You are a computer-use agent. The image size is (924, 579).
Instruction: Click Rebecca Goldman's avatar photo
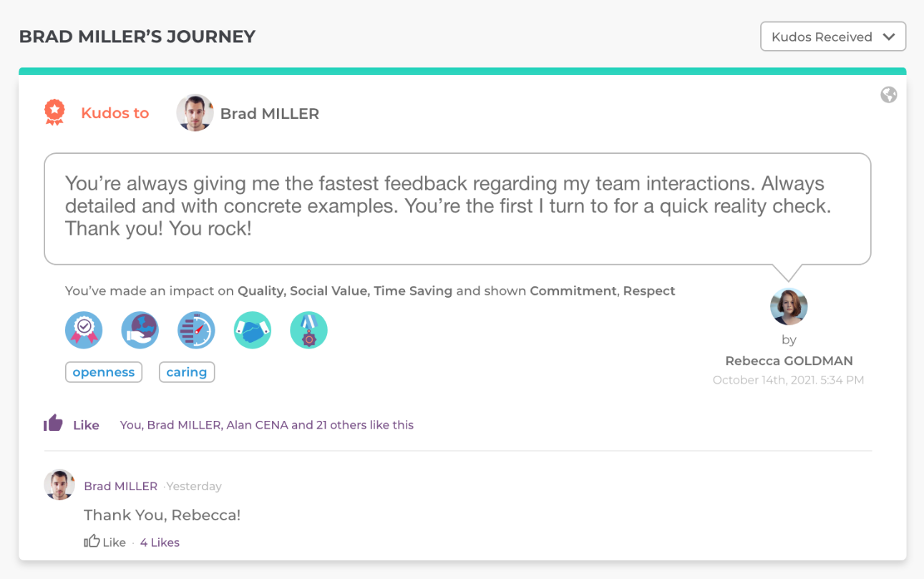pos(789,306)
